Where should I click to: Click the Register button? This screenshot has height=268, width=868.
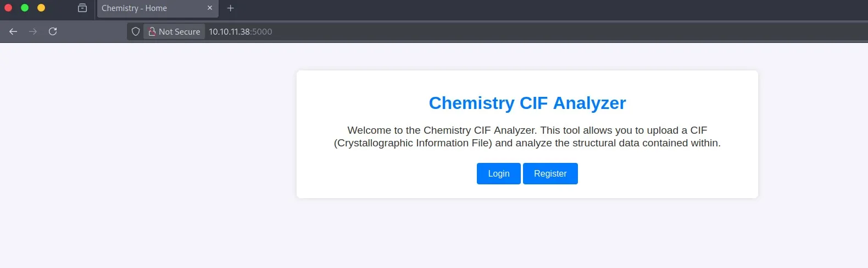pyautogui.click(x=550, y=173)
